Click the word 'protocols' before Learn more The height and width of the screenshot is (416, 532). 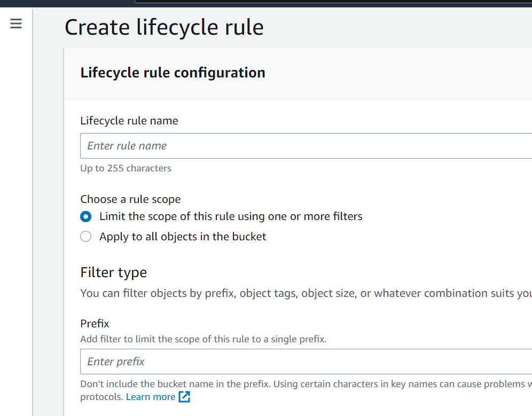[101, 397]
